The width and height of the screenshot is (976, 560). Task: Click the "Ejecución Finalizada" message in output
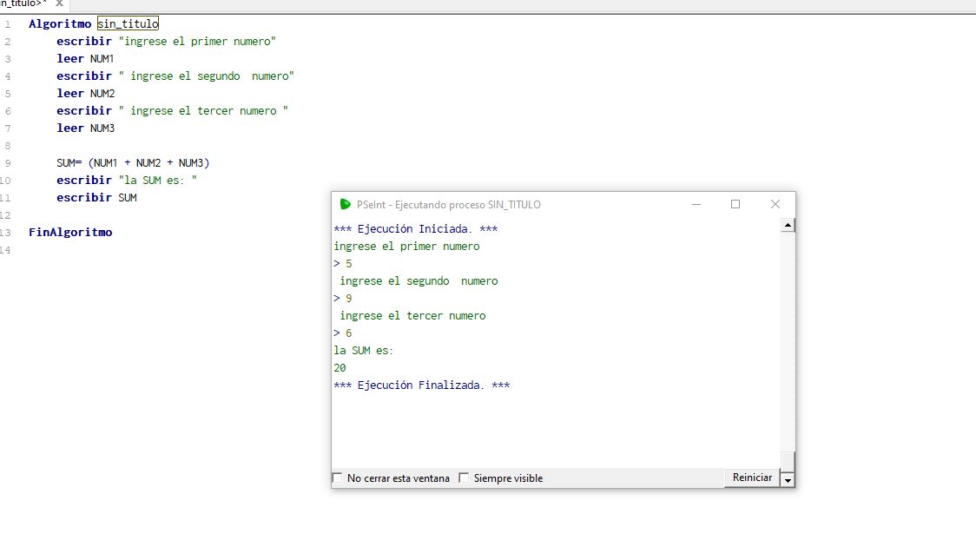[421, 385]
